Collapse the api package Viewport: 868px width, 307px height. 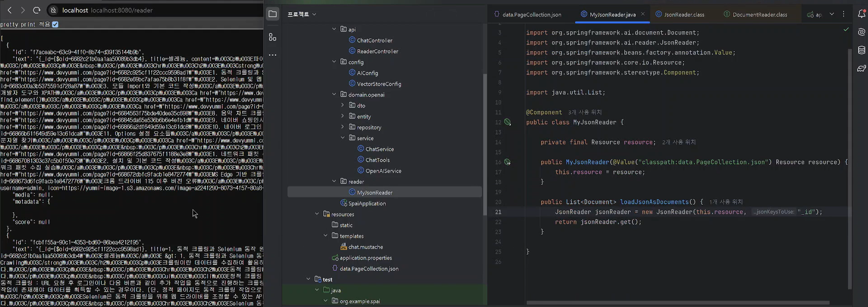[334, 29]
